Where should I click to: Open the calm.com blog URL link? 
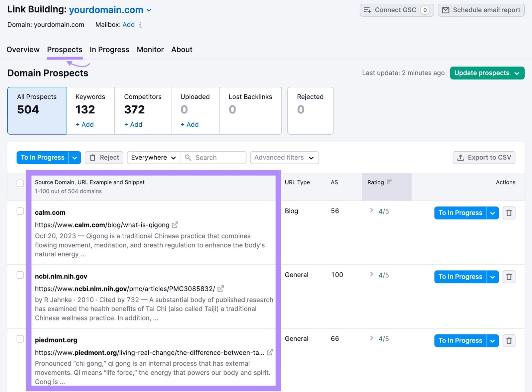(102, 225)
